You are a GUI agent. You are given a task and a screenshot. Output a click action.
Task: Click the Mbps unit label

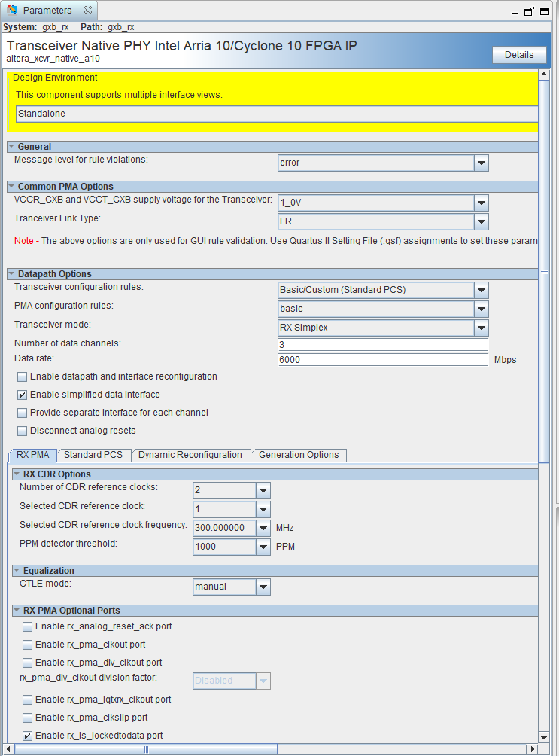tap(505, 360)
